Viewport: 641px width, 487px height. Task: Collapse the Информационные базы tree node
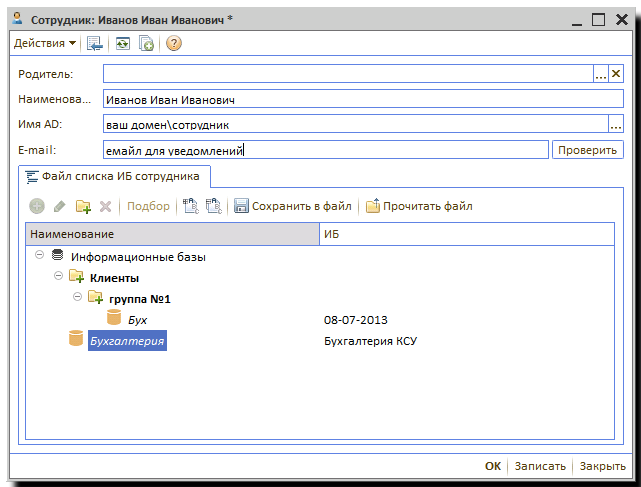click(38, 257)
